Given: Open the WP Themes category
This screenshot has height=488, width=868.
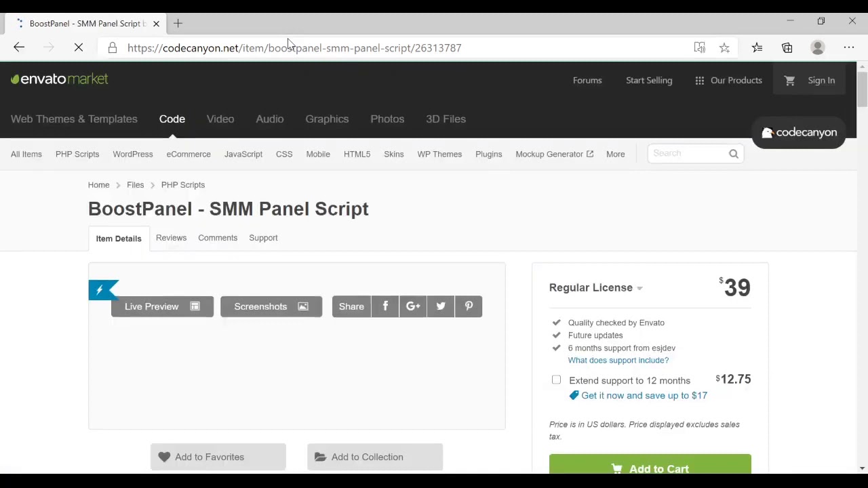Looking at the screenshot, I should 439,154.
